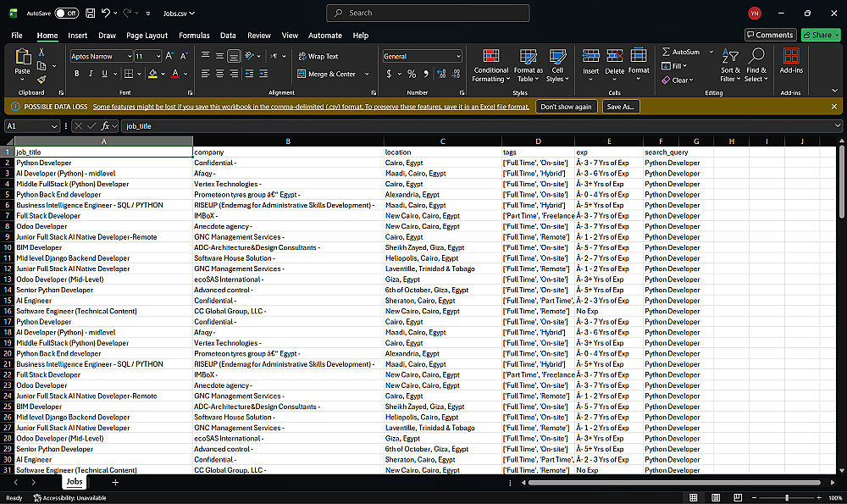Switch to the Insert tab
The width and height of the screenshot is (847, 504).
tap(77, 35)
